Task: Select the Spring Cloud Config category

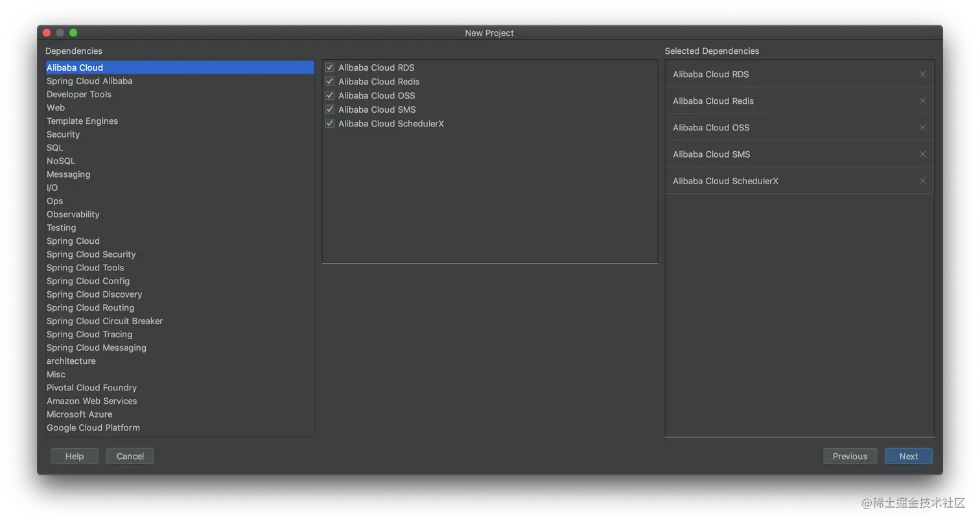Action: click(x=180, y=281)
